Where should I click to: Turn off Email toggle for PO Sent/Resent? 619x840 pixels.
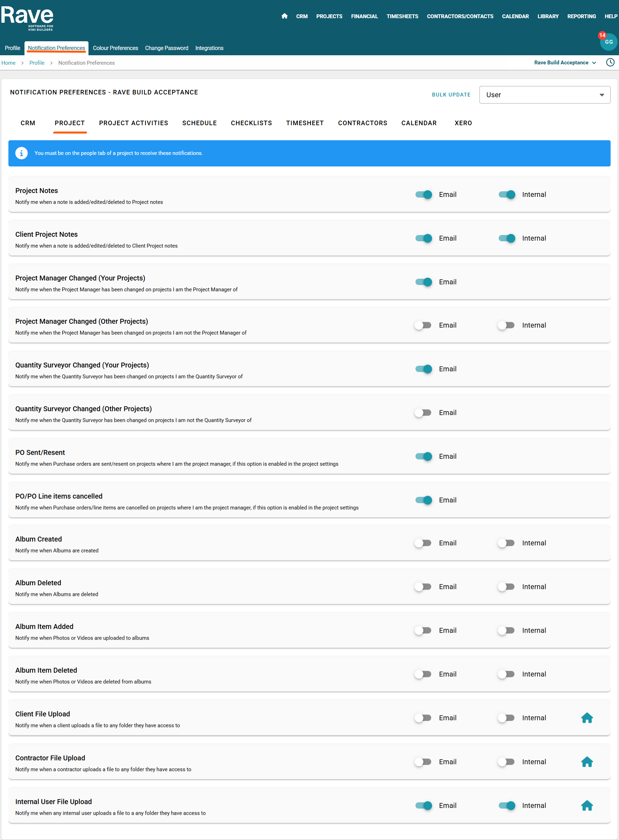tap(424, 456)
